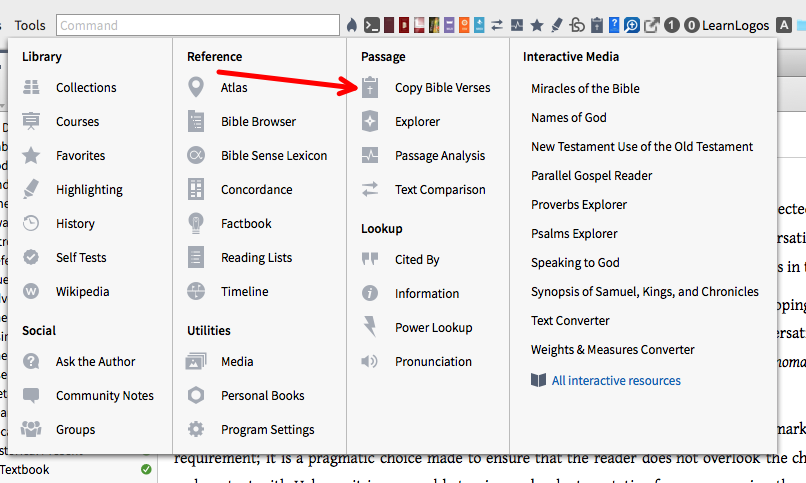Click into the Command input box
The height and width of the screenshot is (483, 806).
pos(198,25)
